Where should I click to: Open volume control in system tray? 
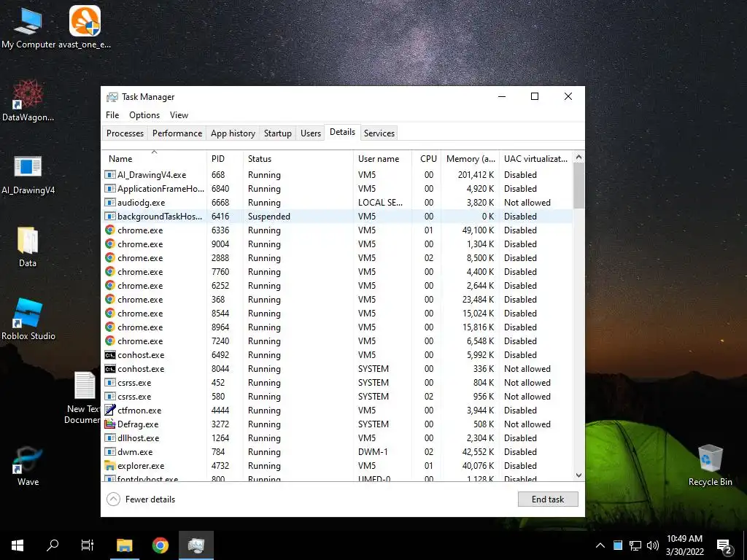(653, 545)
